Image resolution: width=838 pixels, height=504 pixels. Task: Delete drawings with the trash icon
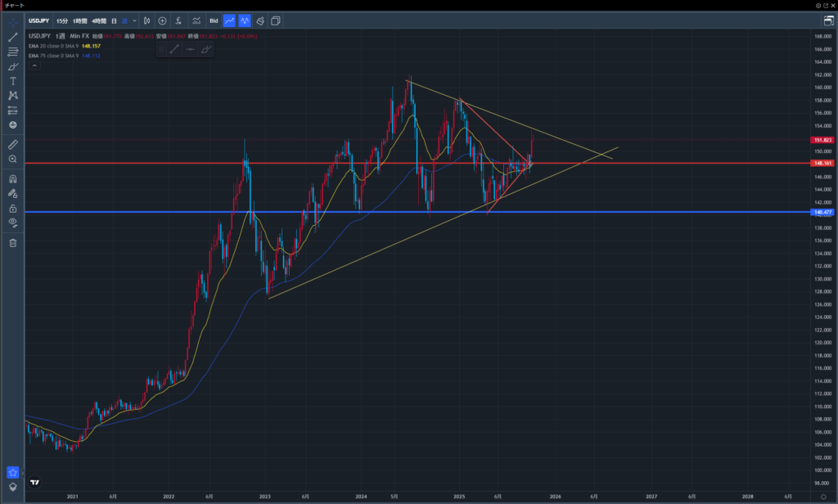[x=13, y=242]
